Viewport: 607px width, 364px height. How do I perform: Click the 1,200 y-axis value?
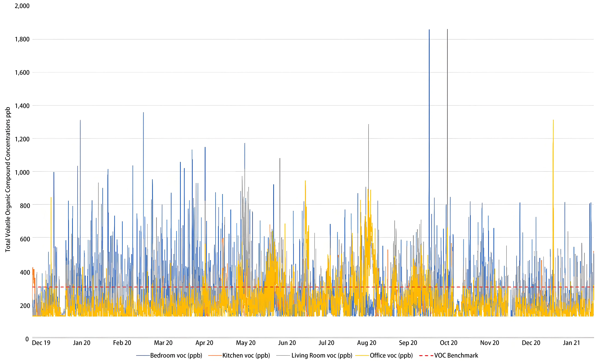click(x=22, y=139)
